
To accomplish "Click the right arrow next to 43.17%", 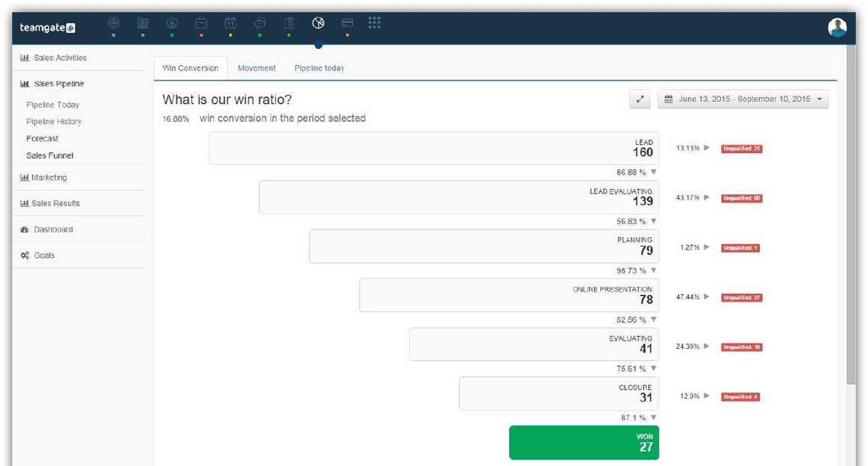I will pos(707,197).
